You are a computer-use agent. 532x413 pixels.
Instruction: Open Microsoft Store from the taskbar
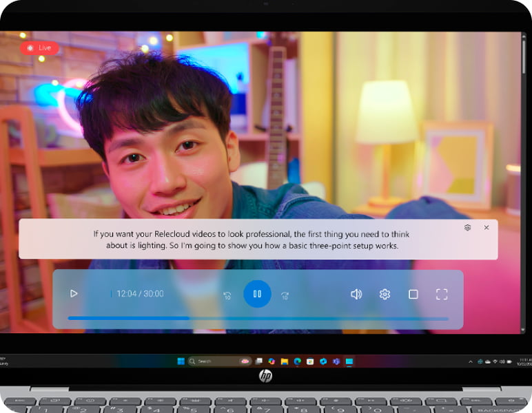[310, 361]
